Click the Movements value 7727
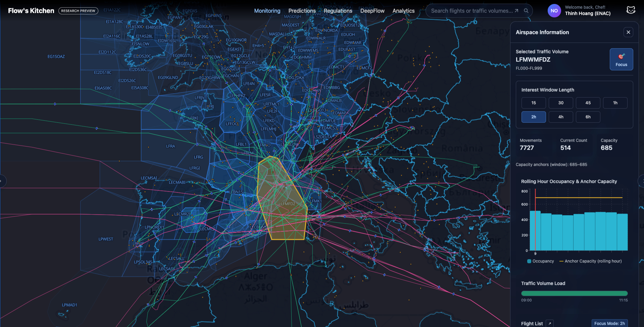 click(527, 148)
